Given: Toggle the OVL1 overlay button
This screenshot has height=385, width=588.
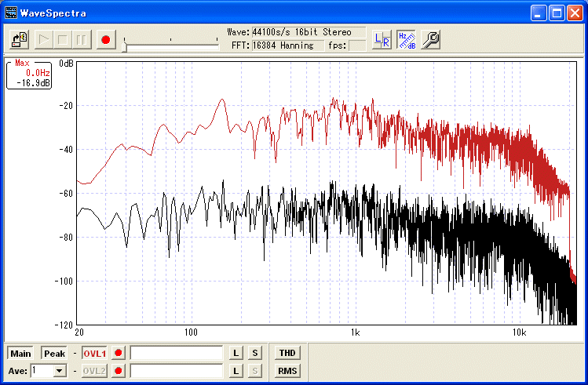Looking at the screenshot, I should [x=94, y=354].
